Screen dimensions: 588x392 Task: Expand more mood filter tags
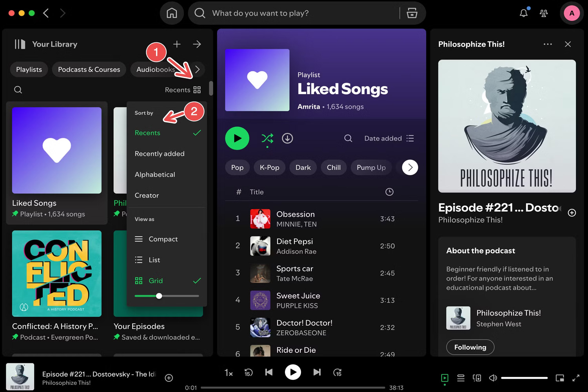(x=410, y=167)
